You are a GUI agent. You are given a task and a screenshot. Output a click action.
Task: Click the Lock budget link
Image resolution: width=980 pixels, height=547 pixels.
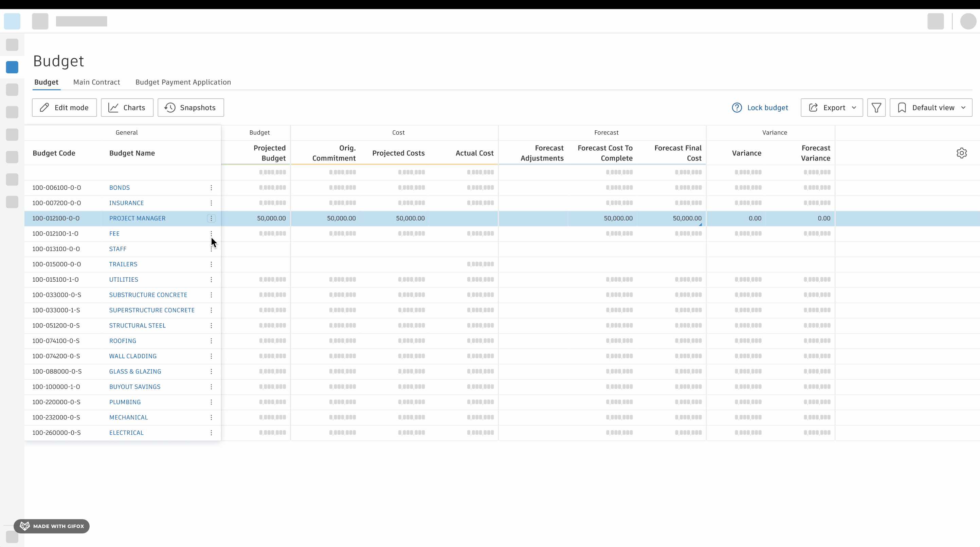pos(767,108)
